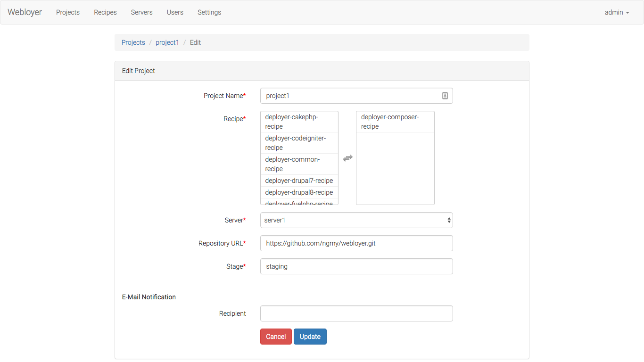Pick deployer-drupal7-recipe from the recipe list
This screenshot has height=362, width=644.
(x=299, y=181)
